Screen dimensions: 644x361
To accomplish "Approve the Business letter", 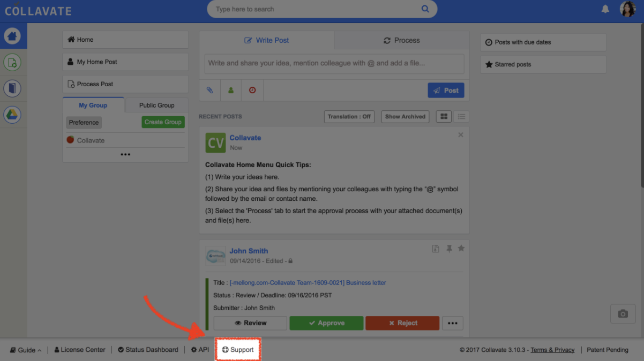I will click(x=326, y=323).
